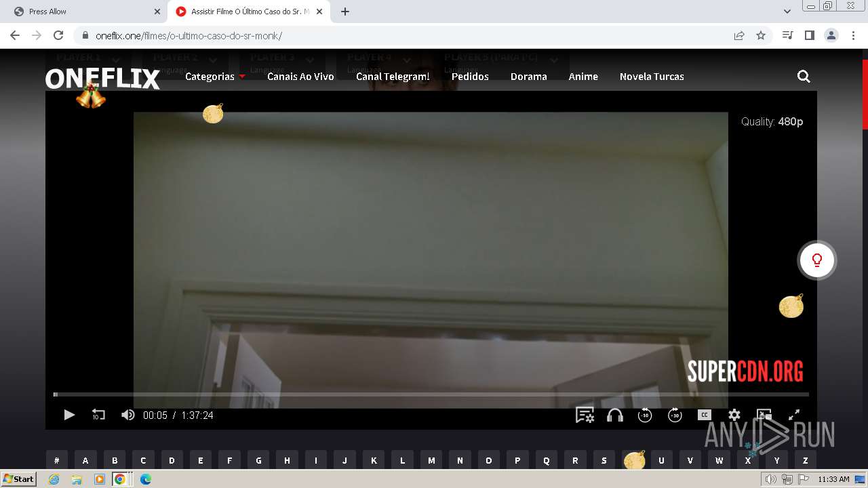Screen dimensions: 868x488
Task: Filter titles by letter G
Action: point(258,460)
